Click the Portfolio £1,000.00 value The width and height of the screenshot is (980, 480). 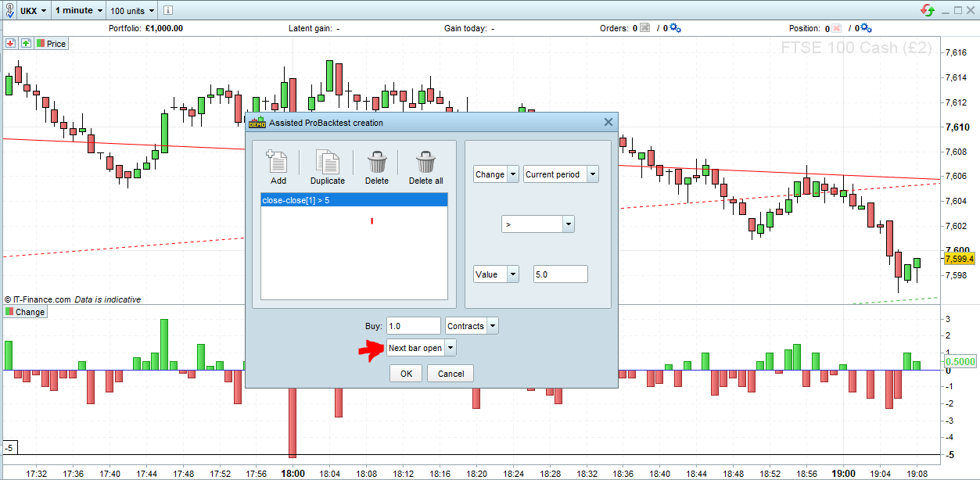point(164,28)
